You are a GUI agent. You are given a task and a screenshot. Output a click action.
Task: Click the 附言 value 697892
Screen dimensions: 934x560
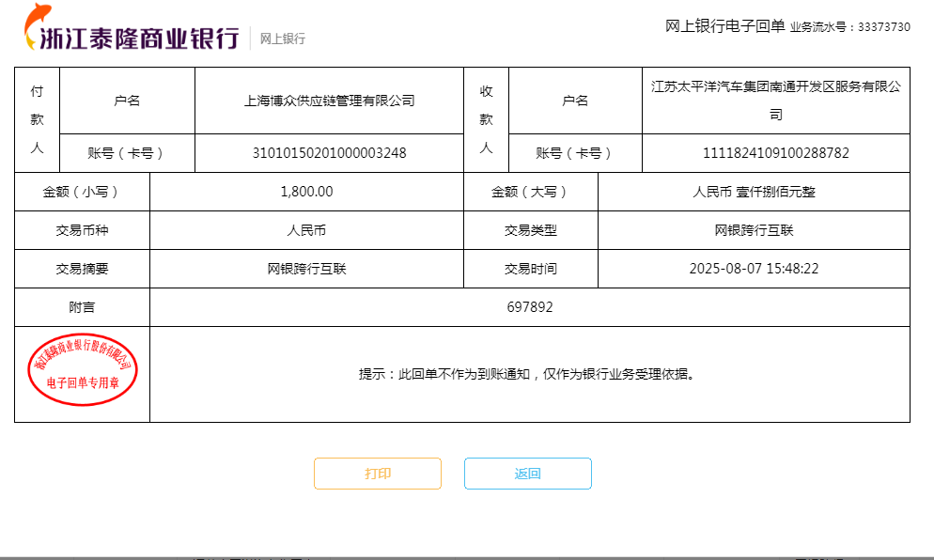click(x=529, y=307)
